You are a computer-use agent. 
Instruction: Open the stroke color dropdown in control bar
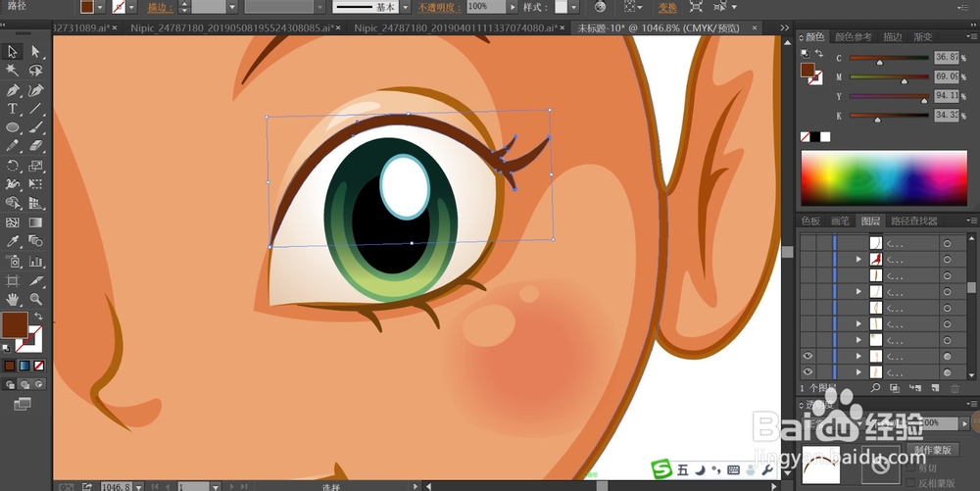point(131,8)
